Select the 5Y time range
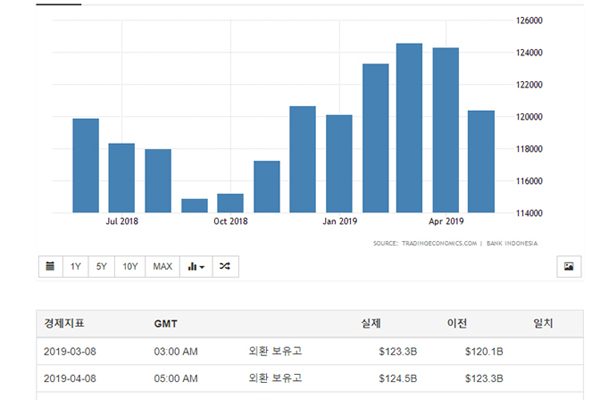 tap(102, 266)
